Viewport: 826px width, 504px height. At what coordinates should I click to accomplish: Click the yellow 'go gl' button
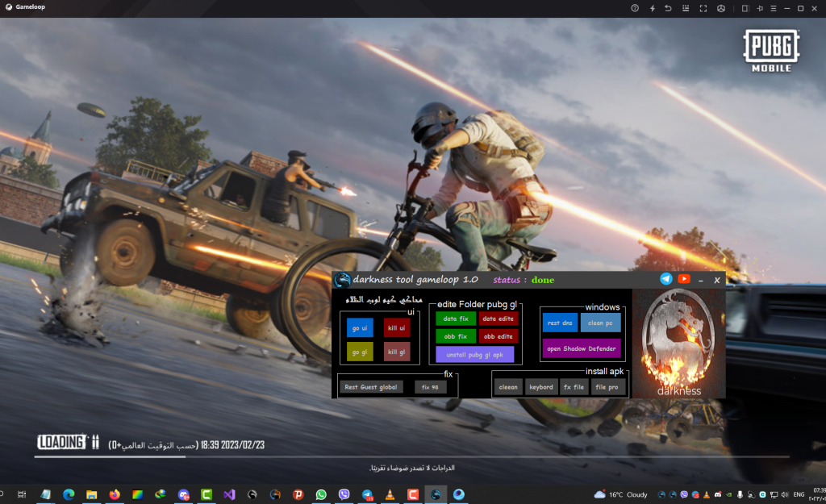(360, 352)
